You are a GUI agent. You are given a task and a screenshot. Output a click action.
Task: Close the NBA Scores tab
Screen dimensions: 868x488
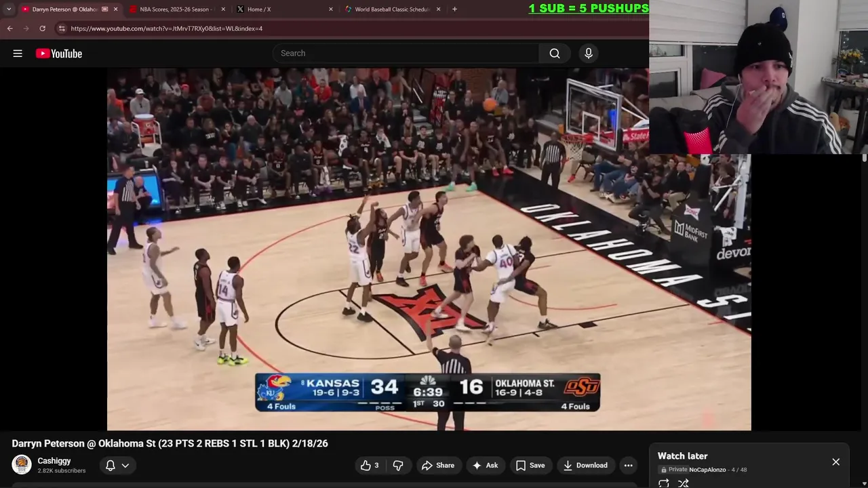point(223,9)
